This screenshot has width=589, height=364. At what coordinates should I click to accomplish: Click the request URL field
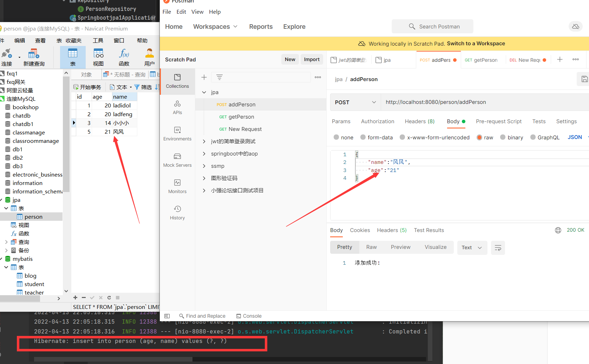coord(485,102)
